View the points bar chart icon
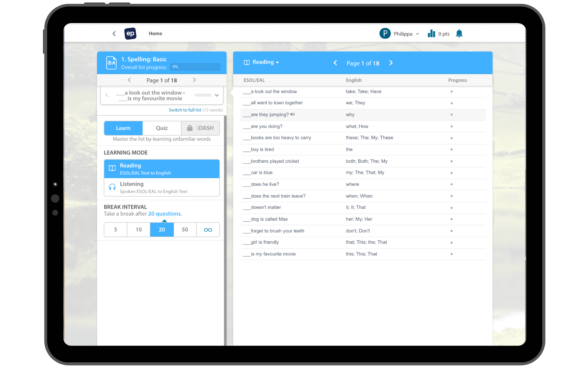This screenshot has height=368, width=588. click(x=431, y=33)
